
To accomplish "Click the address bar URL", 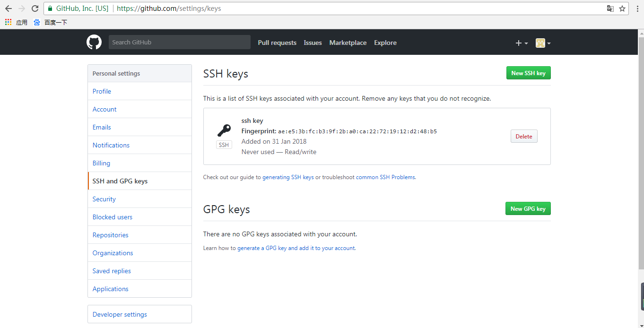I will click(169, 9).
